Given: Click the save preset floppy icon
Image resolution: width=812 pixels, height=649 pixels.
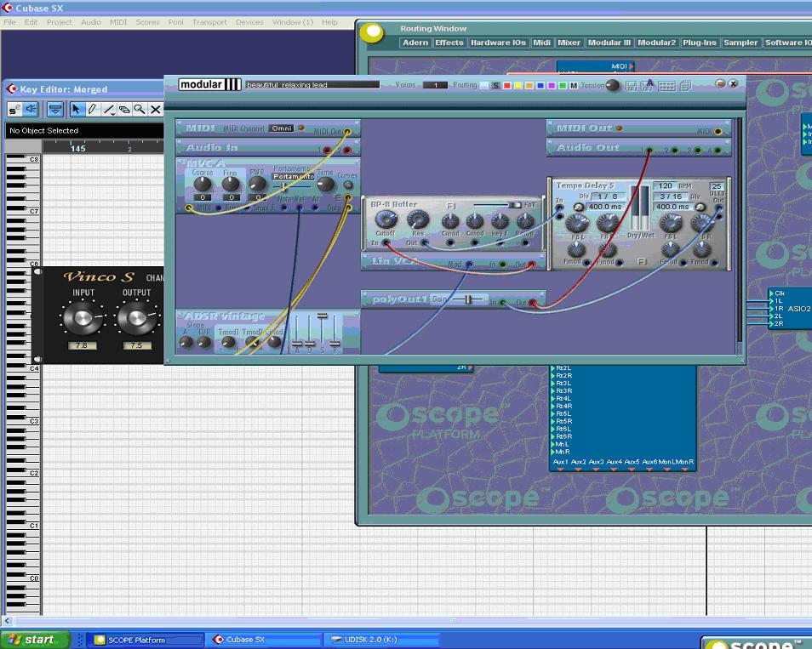Looking at the screenshot, I should pos(632,85).
